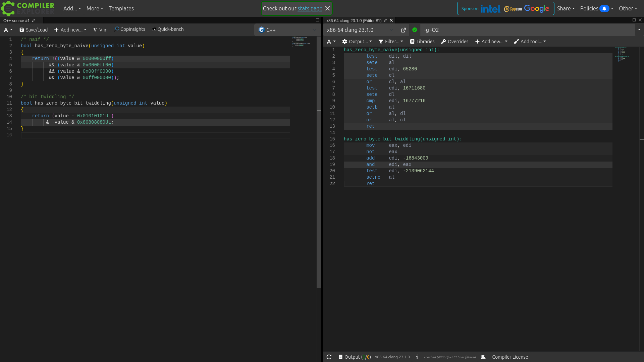Image resolution: width=644 pixels, height=362 pixels.
Task: Open compiler selection popout icon
Action: (403, 30)
